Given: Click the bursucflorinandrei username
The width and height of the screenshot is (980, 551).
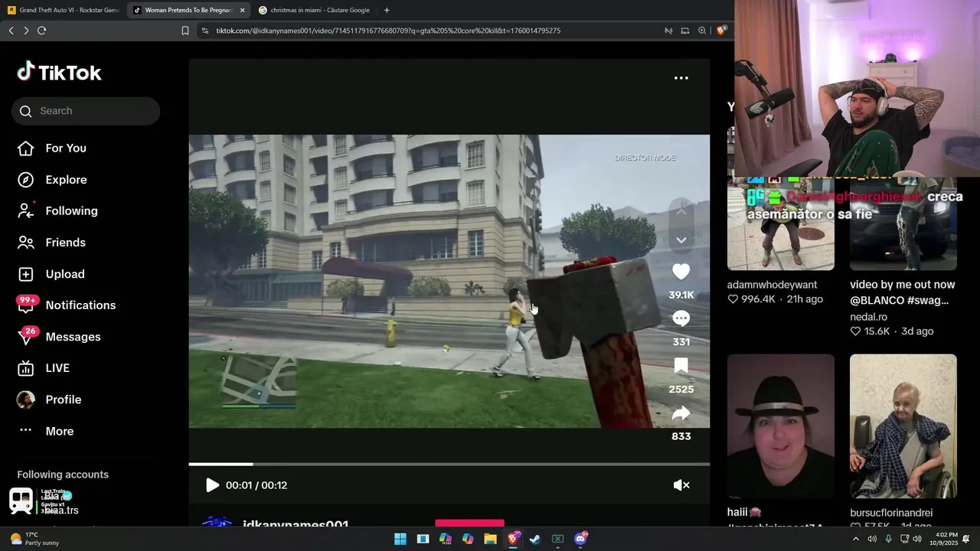Looking at the screenshot, I should tap(891, 513).
